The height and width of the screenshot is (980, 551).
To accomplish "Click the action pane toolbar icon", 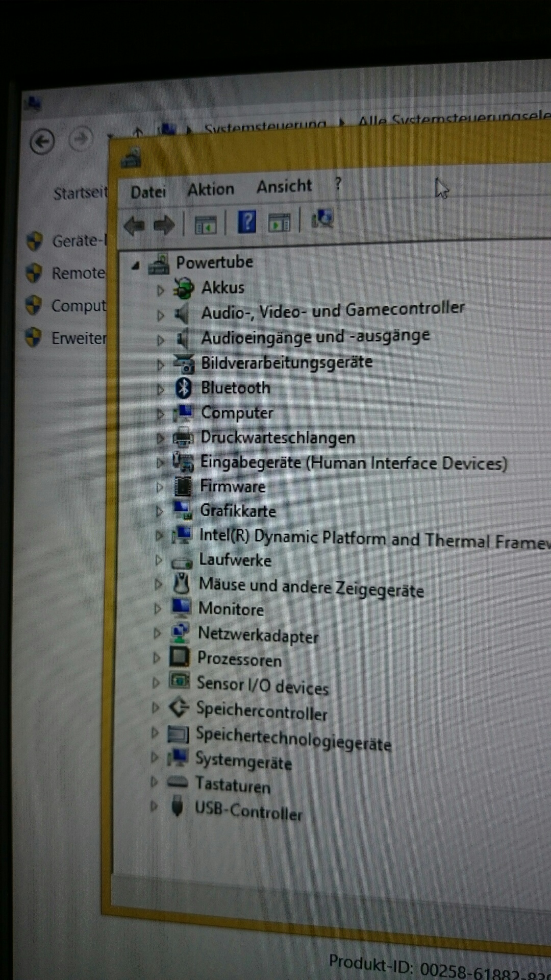I will point(279,222).
